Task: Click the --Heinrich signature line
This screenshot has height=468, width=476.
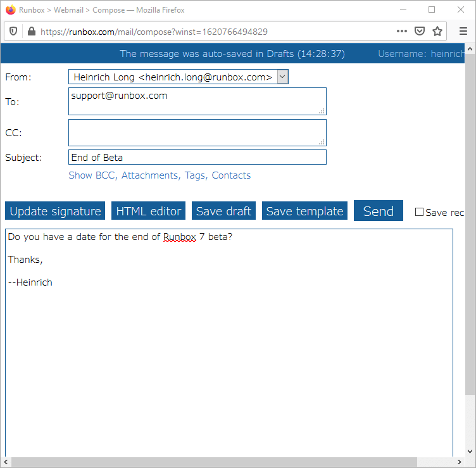Action: point(30,282)
